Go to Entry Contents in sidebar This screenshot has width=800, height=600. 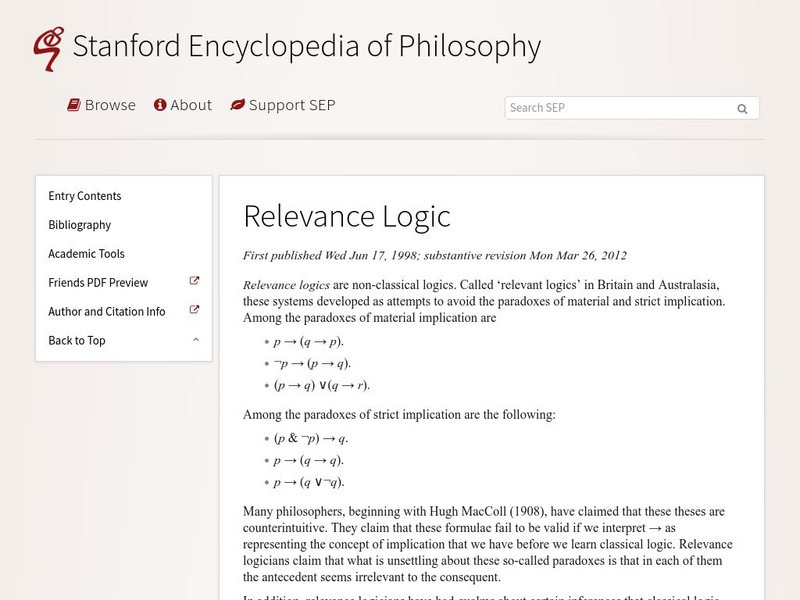pos(85,196)
